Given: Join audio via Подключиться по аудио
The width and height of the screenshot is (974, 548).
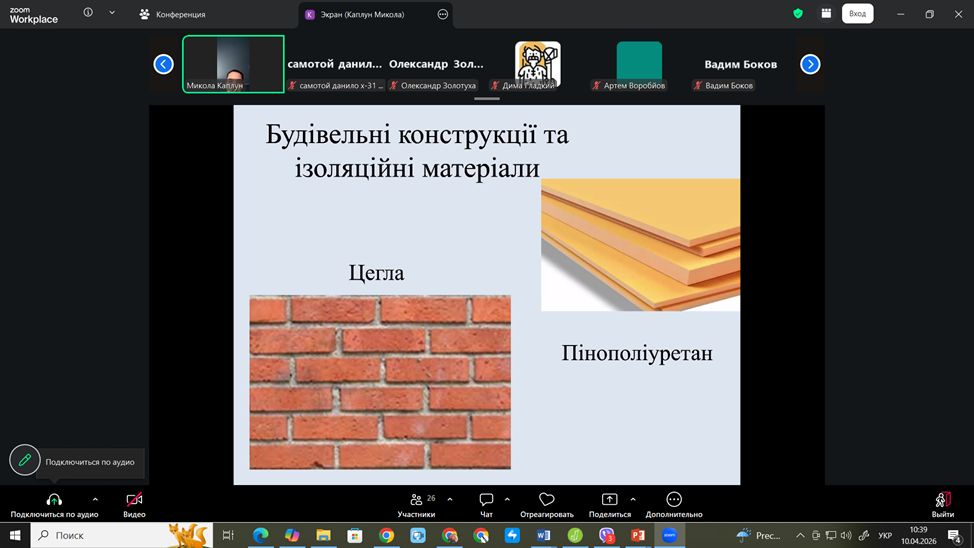Looking at the screenshot, I should [x=54, y=504].
